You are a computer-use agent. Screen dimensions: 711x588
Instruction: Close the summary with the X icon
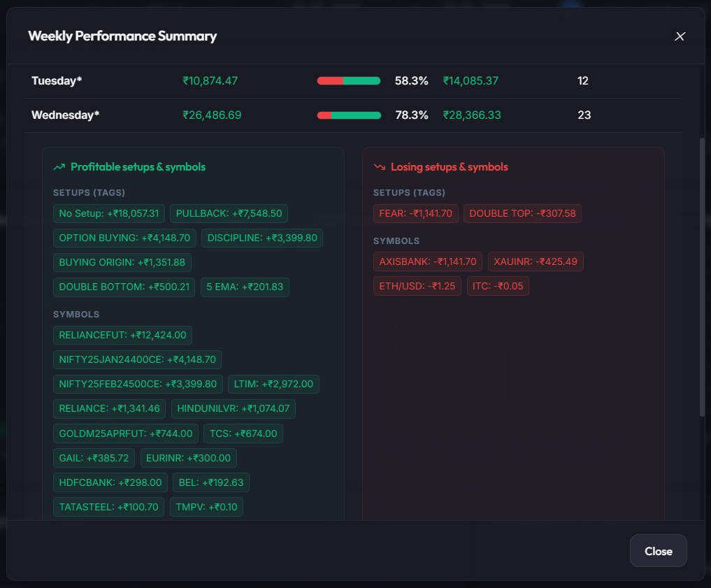[680, 36]
